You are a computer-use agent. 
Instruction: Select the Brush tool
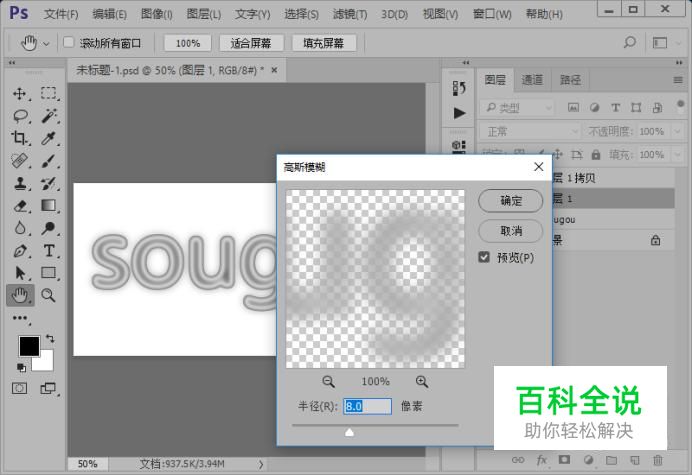pos(49,161)
